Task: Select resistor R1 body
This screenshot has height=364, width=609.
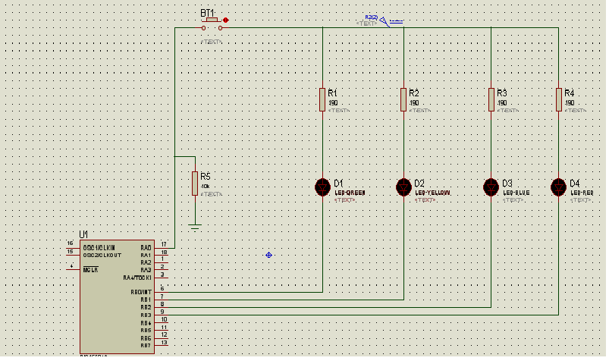Action: click(x=322, y=100)
